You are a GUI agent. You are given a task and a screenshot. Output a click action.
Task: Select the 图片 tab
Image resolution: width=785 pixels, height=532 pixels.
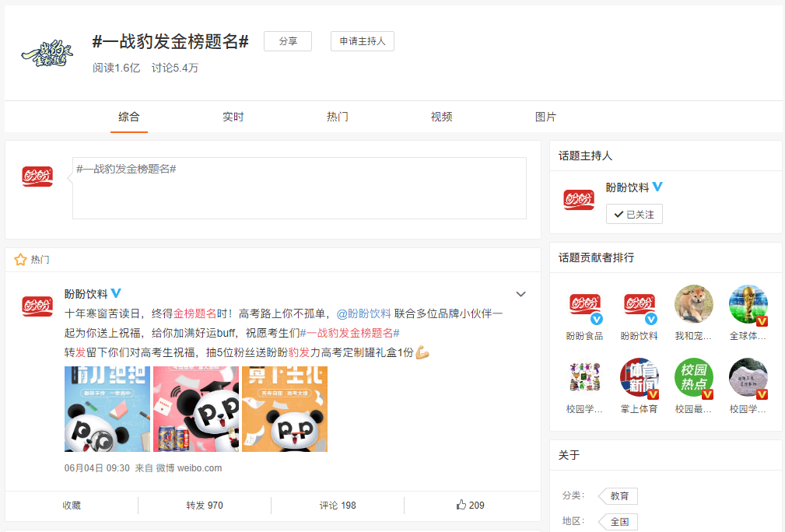click(x=545, y=117)
